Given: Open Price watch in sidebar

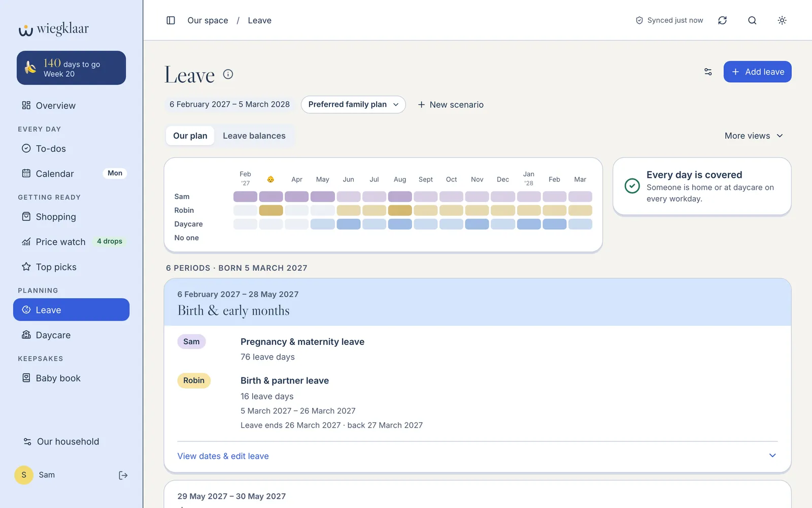Looking at the screenshot, I should point(71,242).
